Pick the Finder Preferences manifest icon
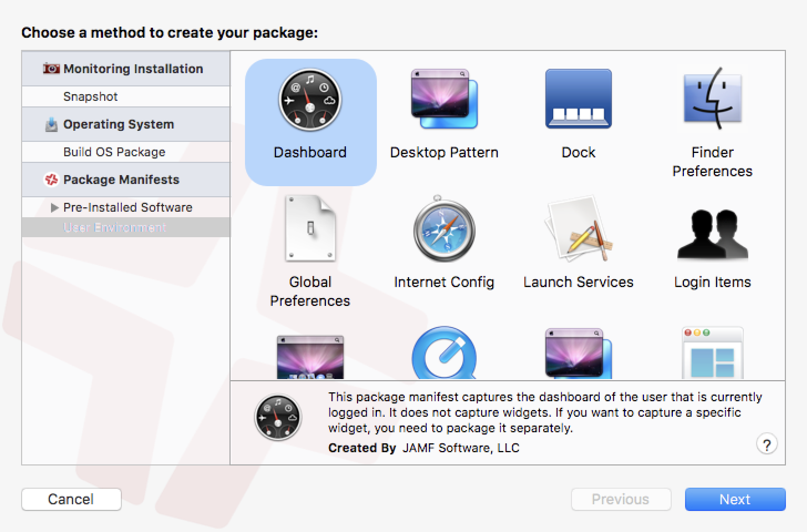 [x=712, y=100]
